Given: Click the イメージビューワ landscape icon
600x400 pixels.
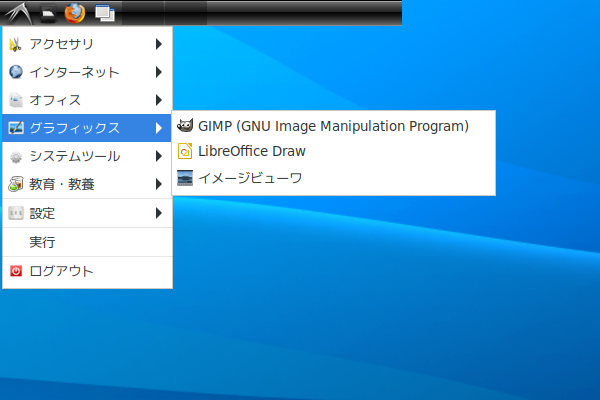Looking at the screenshot, I should (185, 178).
